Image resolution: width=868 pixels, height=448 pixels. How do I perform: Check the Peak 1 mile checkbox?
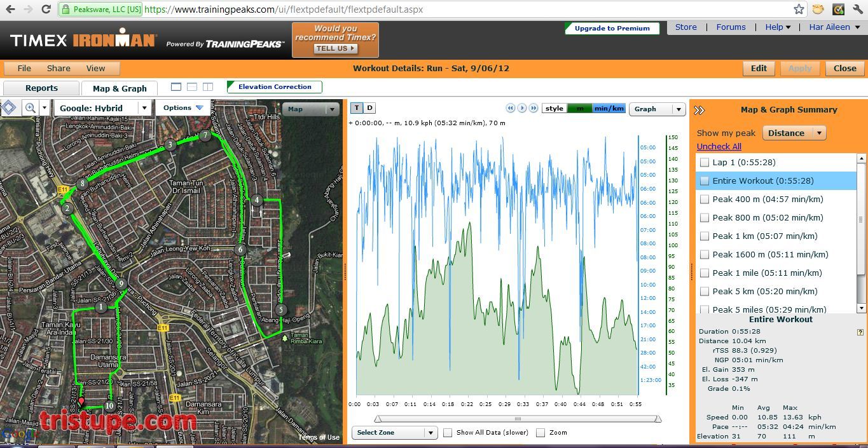click(x=705, y=273)
